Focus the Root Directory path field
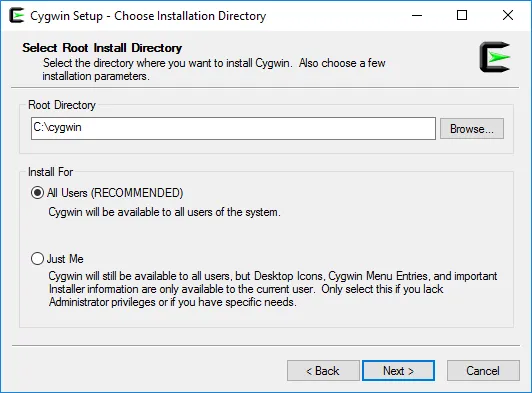 tap(233, 128)
